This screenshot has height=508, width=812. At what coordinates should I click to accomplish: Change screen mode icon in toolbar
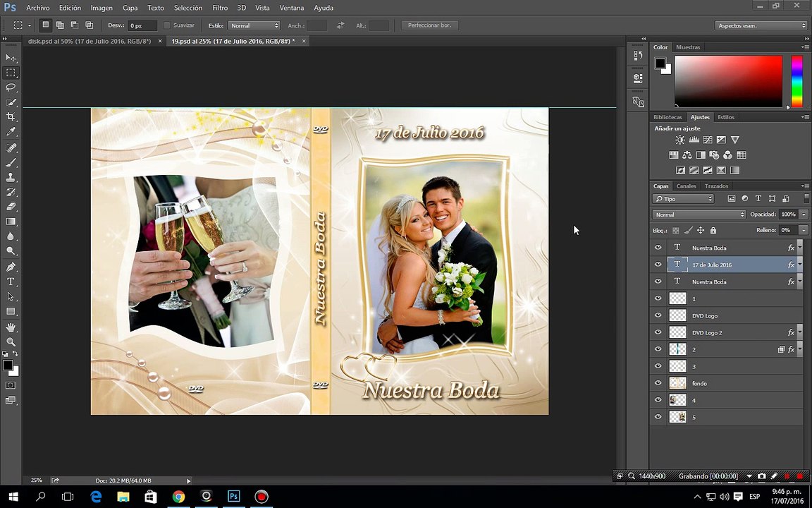[x=11, y=400]
